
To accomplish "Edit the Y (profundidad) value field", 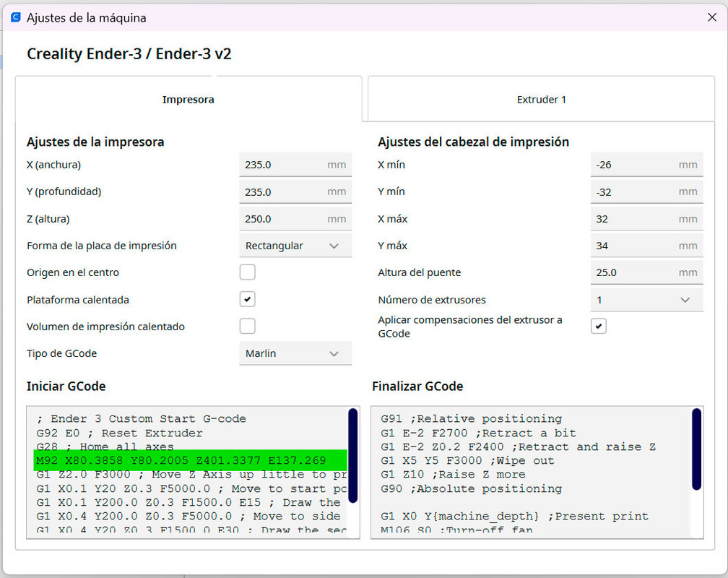I will pyautogui.click(x=295, y=192).
